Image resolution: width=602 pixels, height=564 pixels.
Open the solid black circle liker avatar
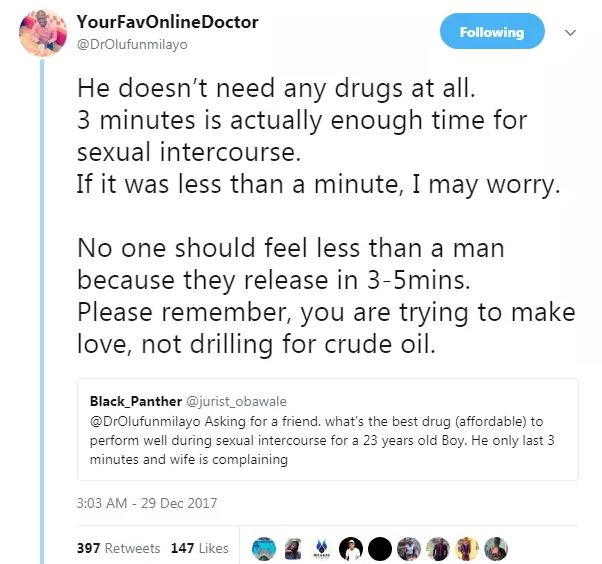click(379, 548)
